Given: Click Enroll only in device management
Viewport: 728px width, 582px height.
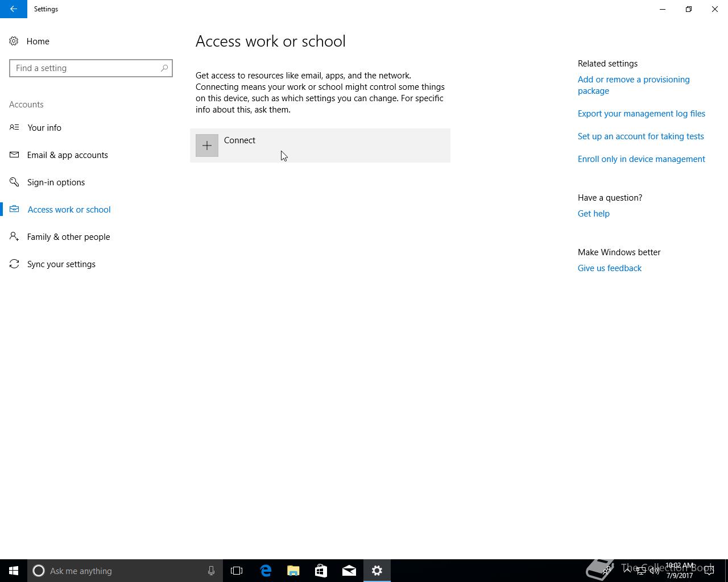Looking at the screenshot, I should click(x=642, y=159).
